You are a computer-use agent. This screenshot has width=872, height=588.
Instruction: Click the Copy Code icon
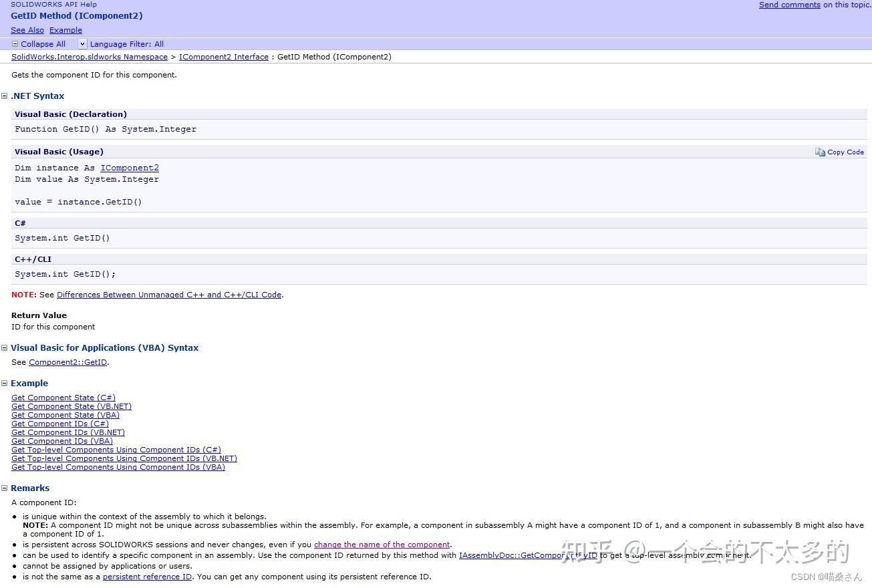pos(820,152)
